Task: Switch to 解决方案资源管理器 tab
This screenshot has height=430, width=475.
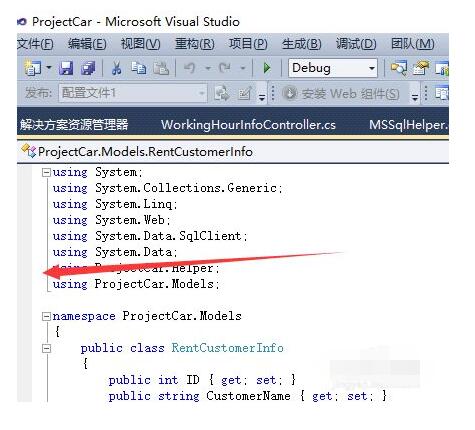Action: pyautogui.click(x=74, y=125)
